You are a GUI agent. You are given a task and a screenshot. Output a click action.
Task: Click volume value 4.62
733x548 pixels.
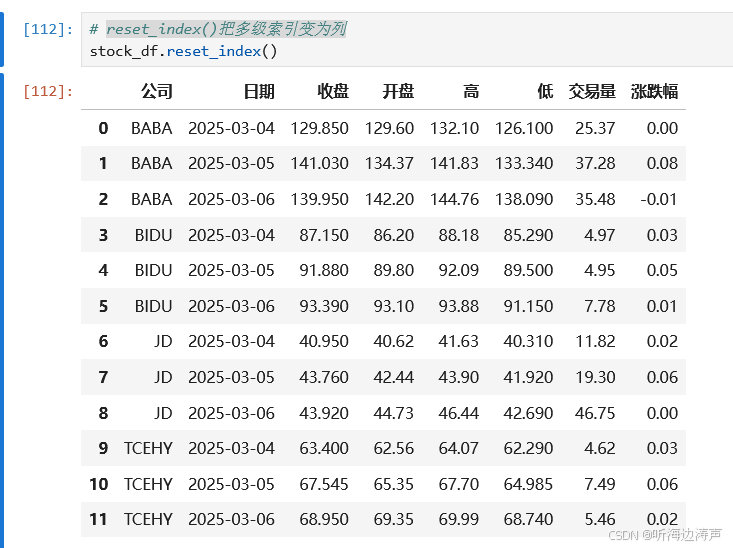(600, 448)
